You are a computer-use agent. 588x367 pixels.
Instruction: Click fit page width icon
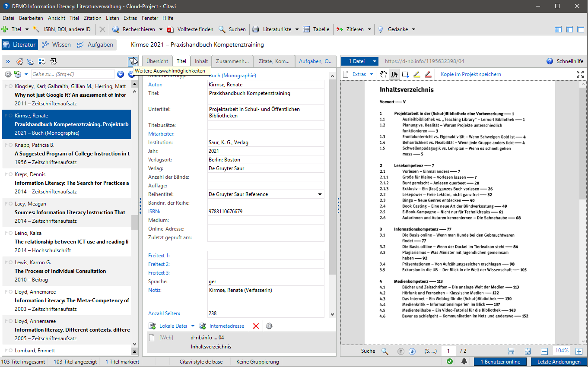click(512, 351)
